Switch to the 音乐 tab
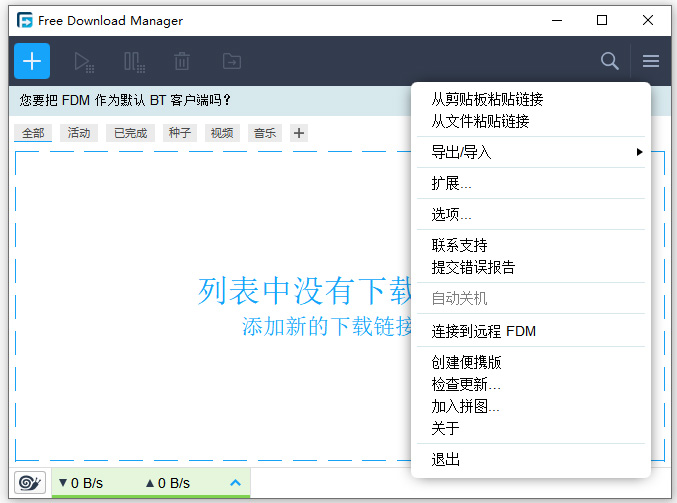Image resolution: width=677 pixels, height=503 pixels. coord(265,133)
